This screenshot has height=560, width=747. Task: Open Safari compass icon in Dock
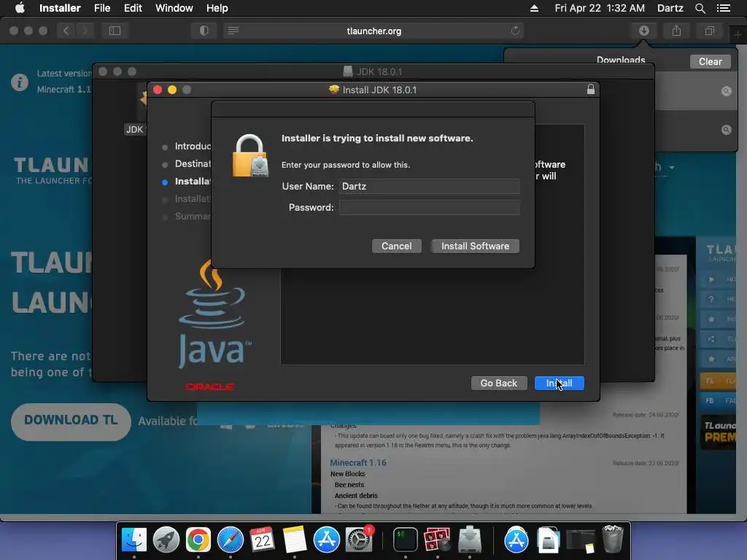pos(230,540)
